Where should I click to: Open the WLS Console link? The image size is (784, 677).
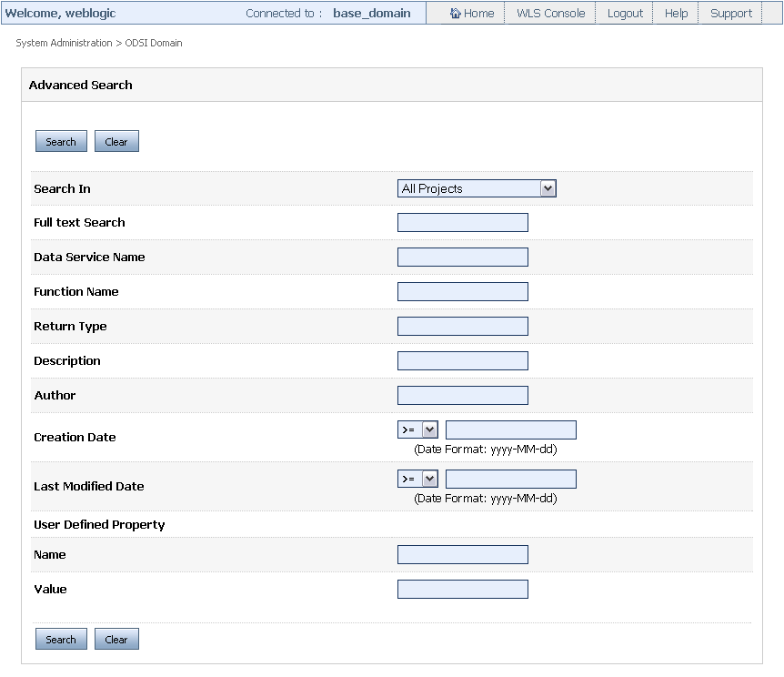tap(550, 14)
